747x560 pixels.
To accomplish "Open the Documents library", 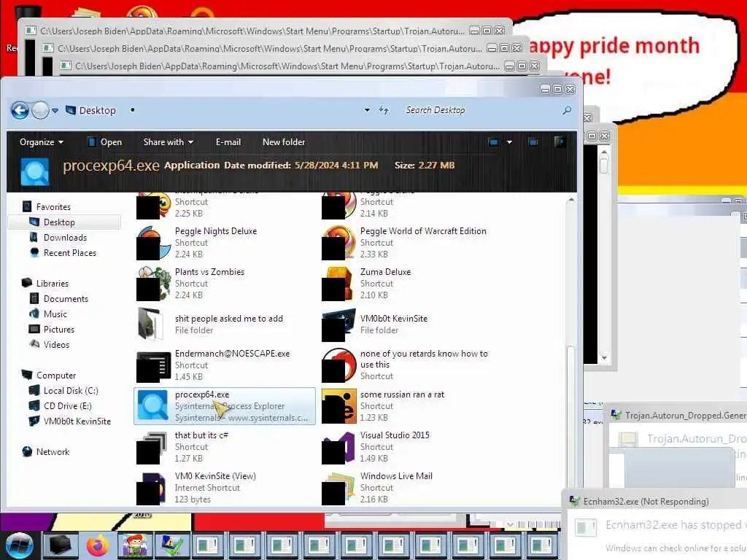I will [59, 298].
